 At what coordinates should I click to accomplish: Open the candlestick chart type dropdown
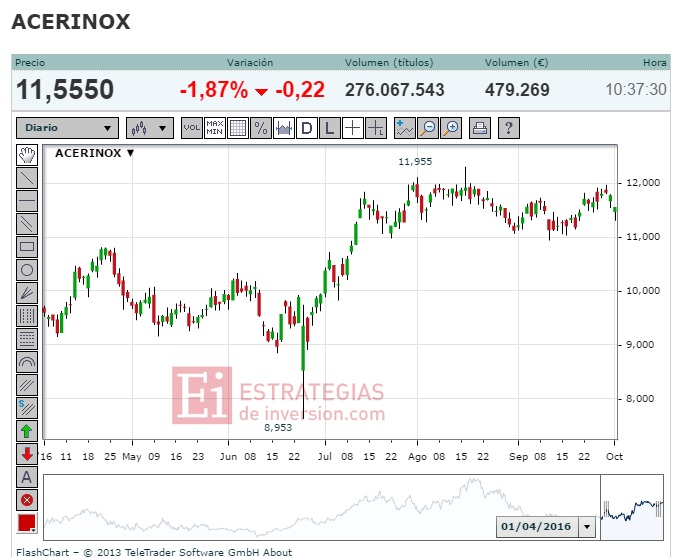[x=150, y=128]
